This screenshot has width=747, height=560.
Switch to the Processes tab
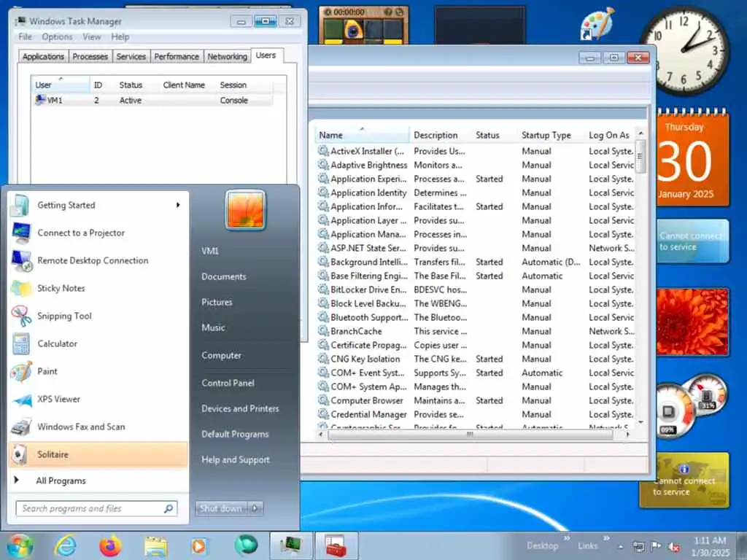tap(90, 56)
